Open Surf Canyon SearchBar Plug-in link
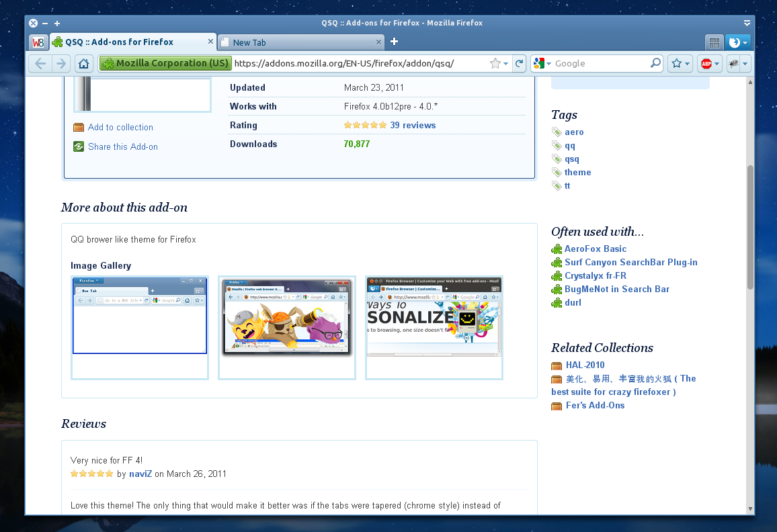 click(x=631, y=262)
